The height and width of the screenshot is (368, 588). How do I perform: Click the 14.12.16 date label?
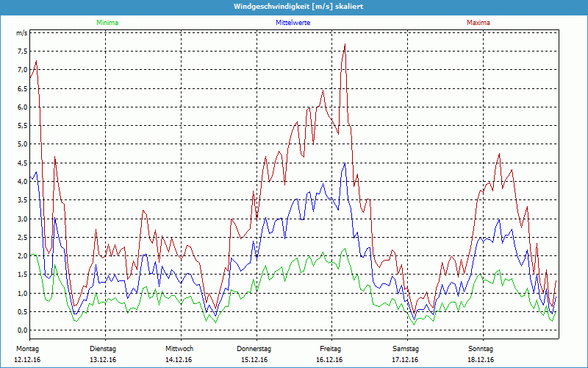click(x=179, y=359)
